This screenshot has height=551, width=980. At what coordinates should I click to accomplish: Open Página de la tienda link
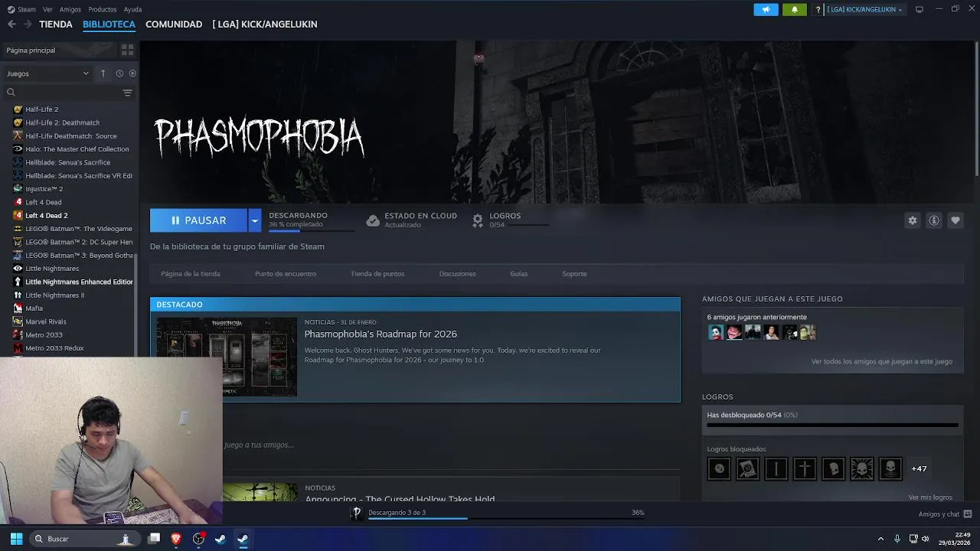[191, 273]
